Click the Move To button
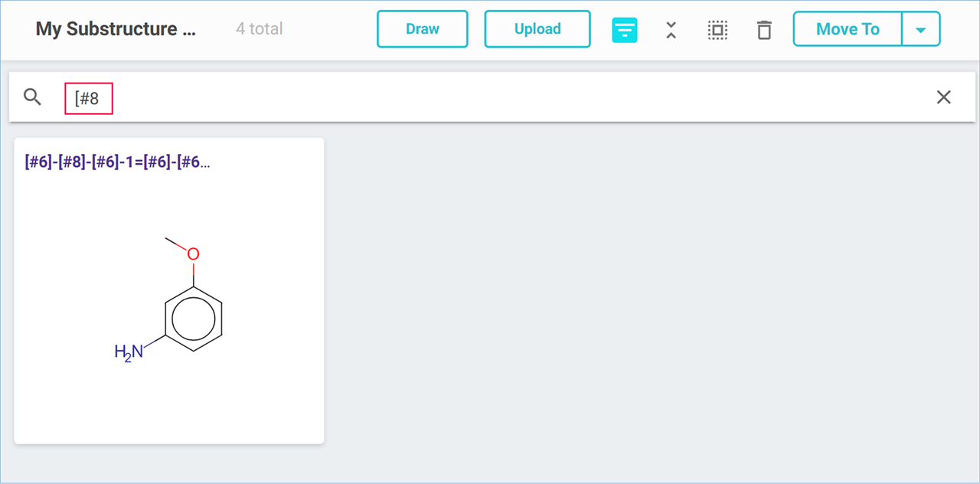 (848, 29)
